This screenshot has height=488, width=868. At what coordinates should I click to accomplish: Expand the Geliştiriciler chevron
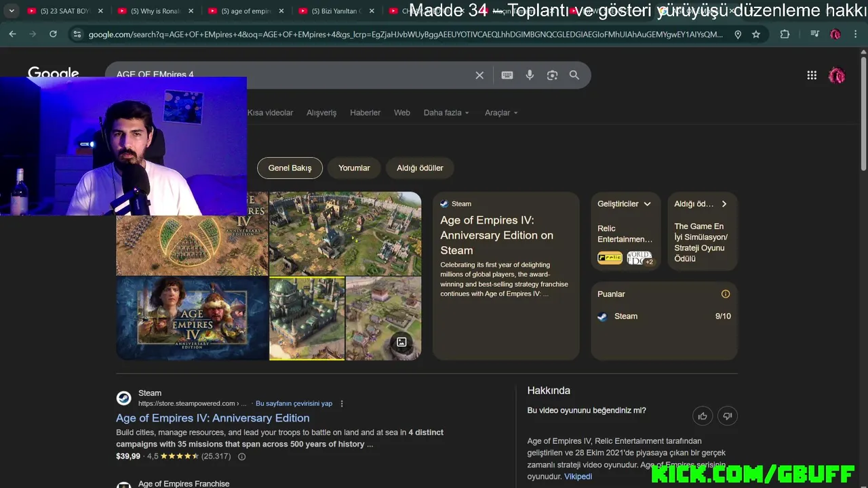647,204
